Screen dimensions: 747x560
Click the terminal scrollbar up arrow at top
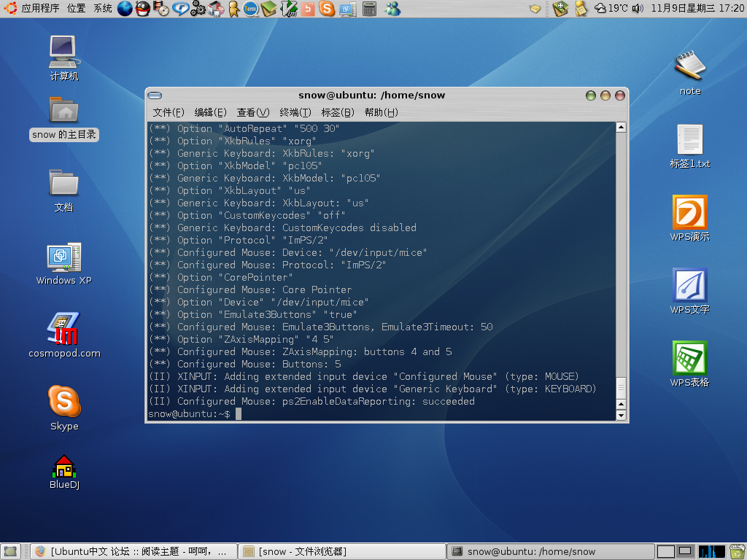[621, 127]
